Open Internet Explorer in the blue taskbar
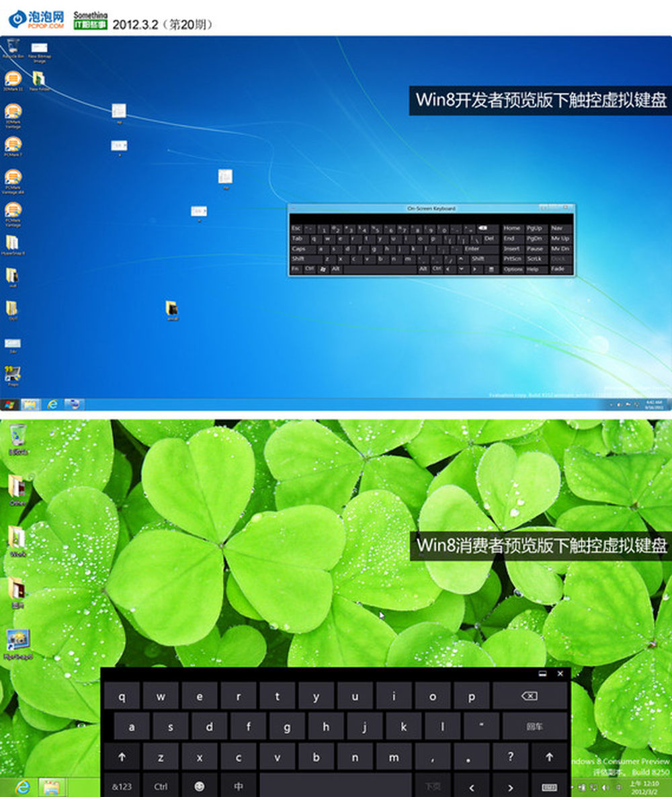The height and width of the screenshot is (797, 672). click(52, 405)
